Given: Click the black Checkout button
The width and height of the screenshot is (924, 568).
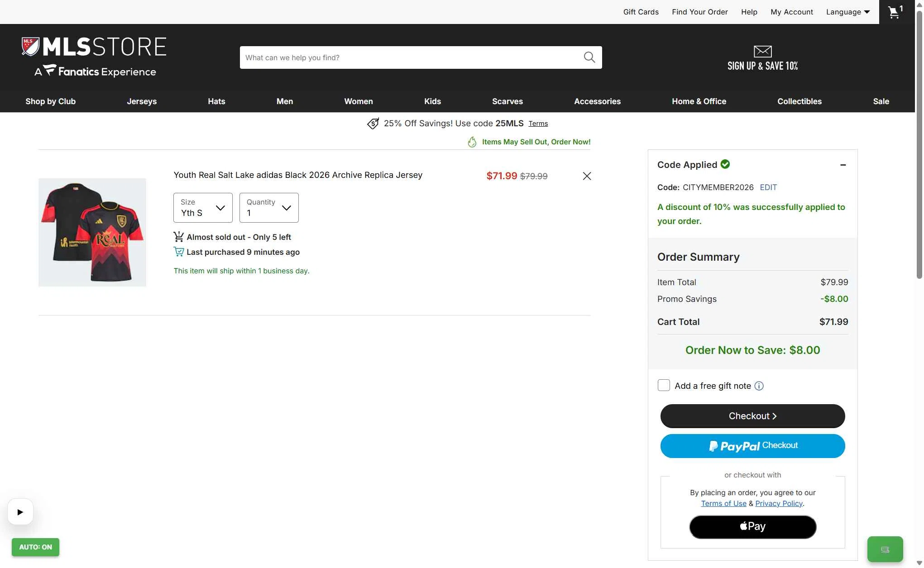Looking at the screenshot, I should point(752,416).
